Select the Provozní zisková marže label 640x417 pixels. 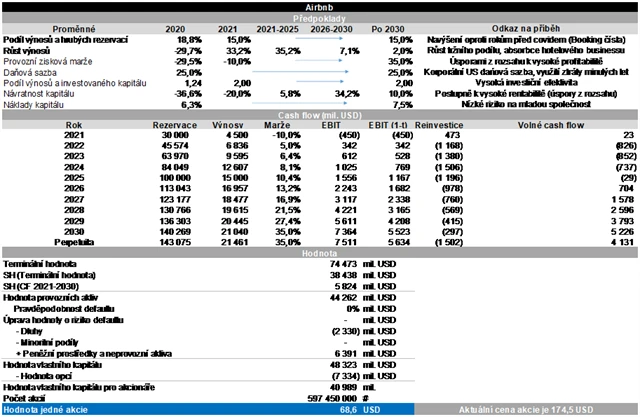point(48,61)
